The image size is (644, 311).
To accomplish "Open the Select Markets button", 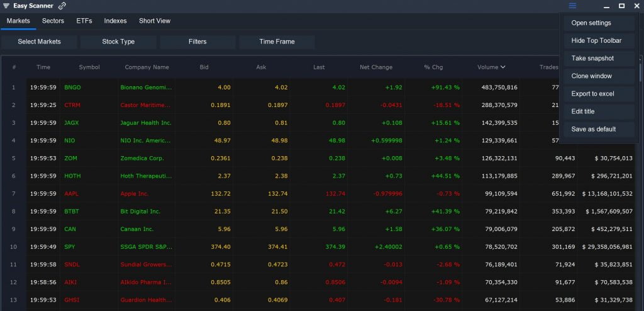I will coord(39,42).
